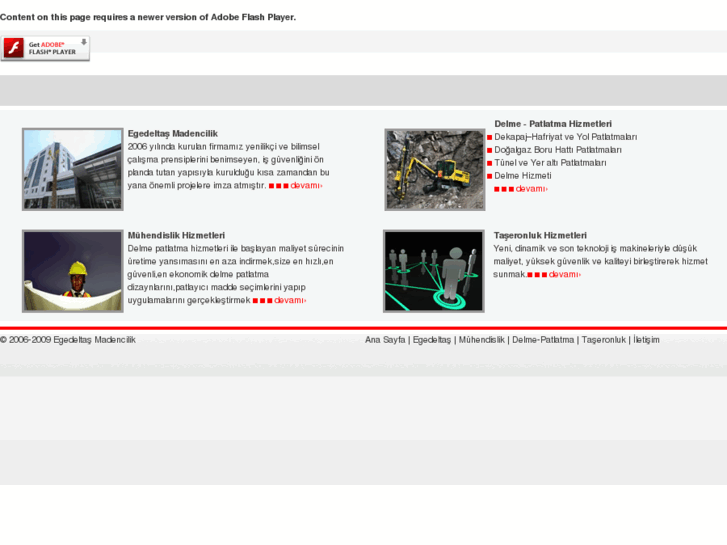
Task: Click the Flash Player requirement message
Action: point(148,17)
